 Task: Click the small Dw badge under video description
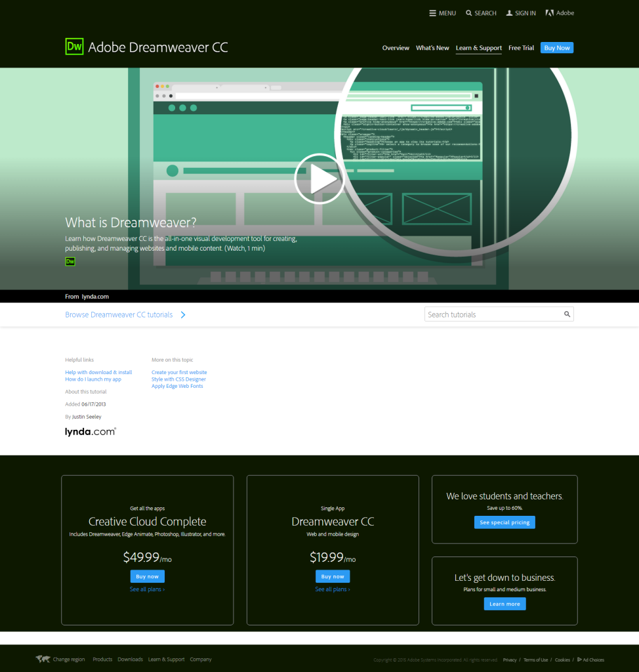(x=70, y=261)
